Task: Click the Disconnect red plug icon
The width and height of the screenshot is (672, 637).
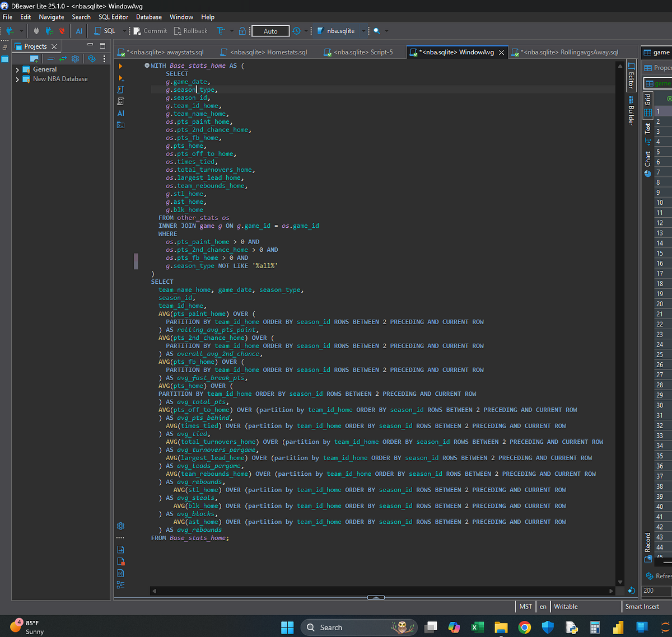Action: [x=62, y=31]
